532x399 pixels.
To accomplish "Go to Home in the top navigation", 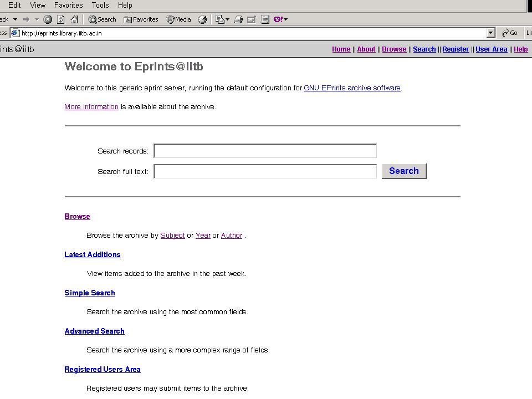I will [341, 49].
